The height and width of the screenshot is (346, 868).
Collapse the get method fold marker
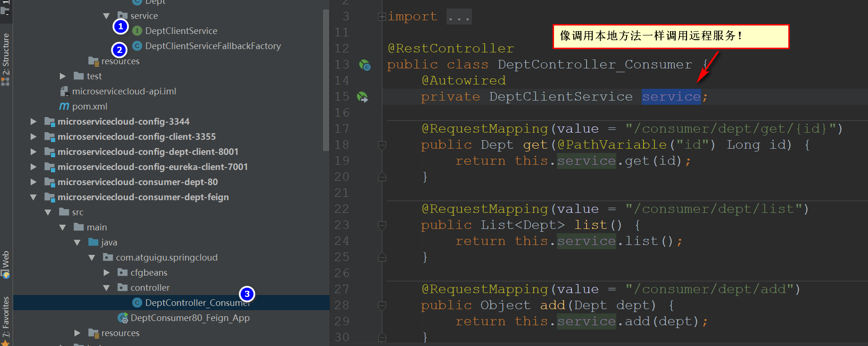(x=382, y=145)
